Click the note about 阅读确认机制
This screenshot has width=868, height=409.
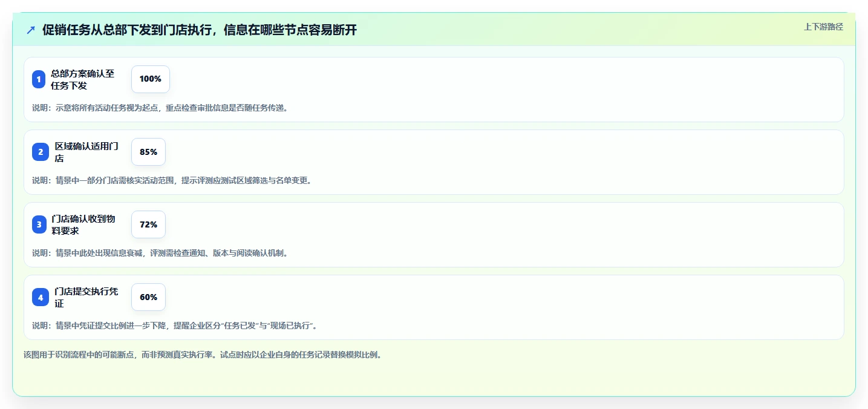[x=160, y=253]
